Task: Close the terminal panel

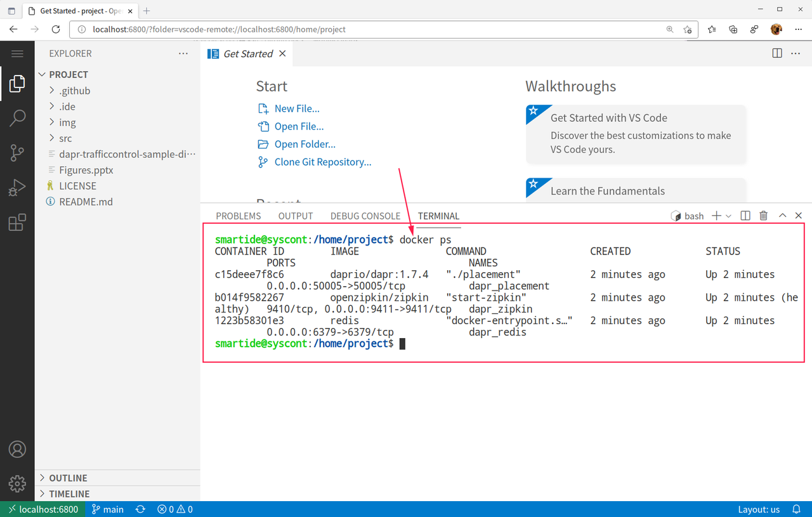Action: tap(799, 216)
